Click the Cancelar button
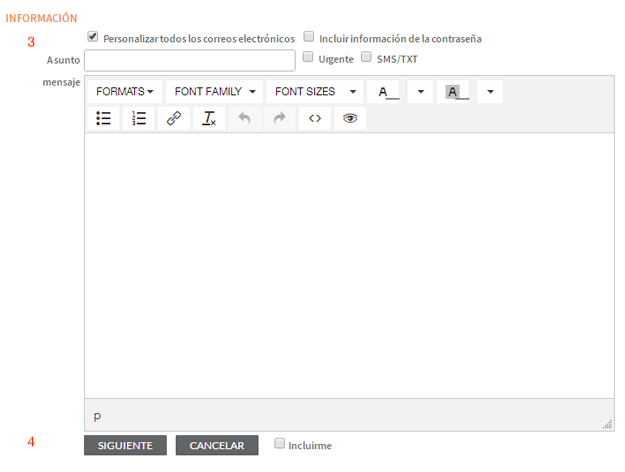The width and height of the screenshot is (625, 472). (x=217, y=445)
